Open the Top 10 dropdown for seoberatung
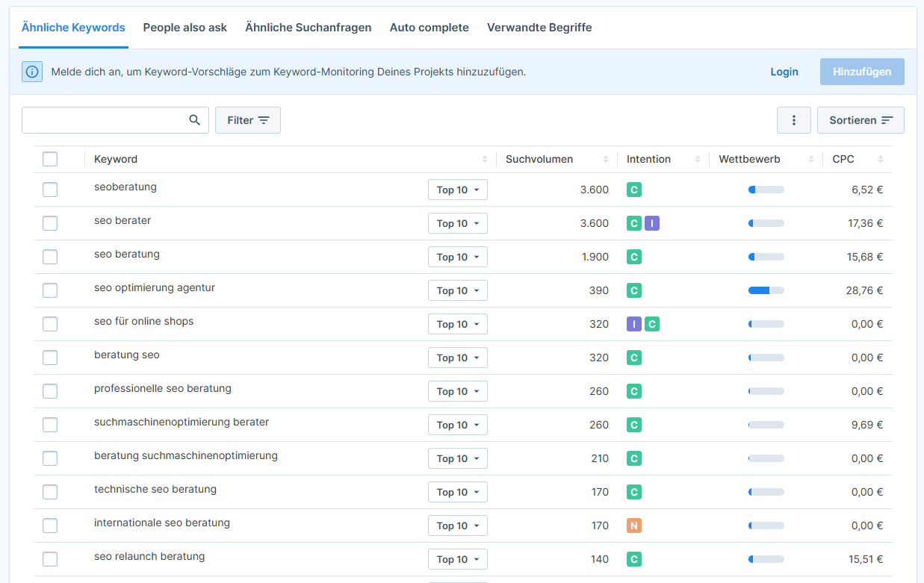Viewport: 924px width, 583px height. (x=458, y=190)
